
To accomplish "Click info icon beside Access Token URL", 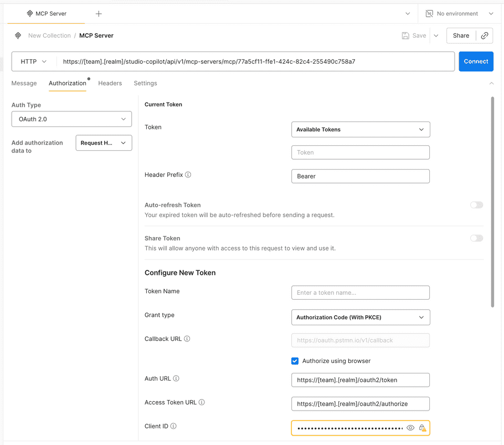I will point(202,402).
